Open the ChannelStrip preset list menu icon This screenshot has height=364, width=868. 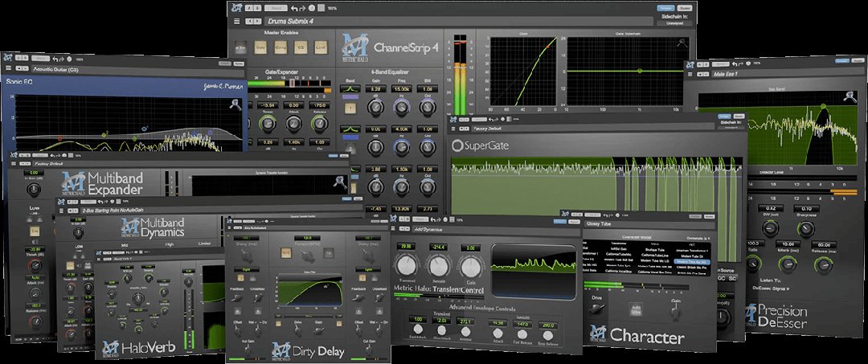click(235, 19)
